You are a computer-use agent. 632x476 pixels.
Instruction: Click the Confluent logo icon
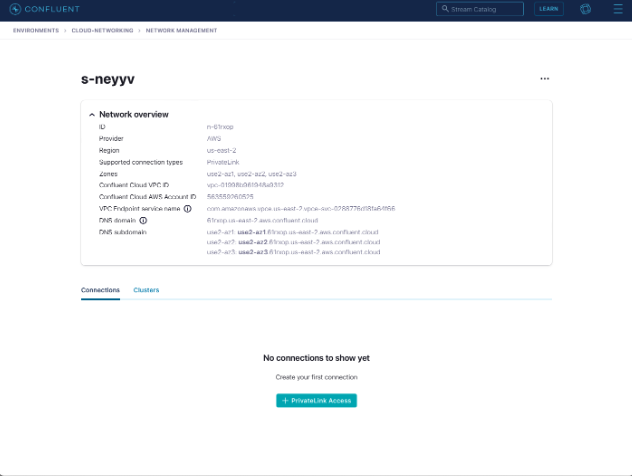pos(15,9)
